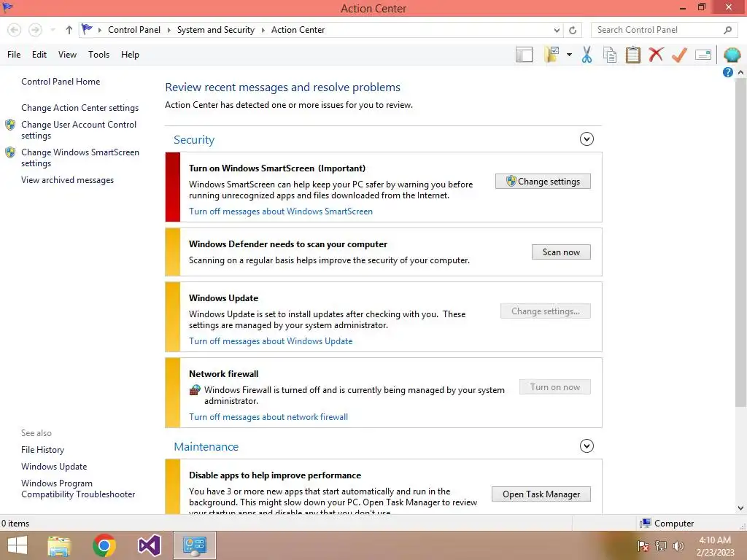Click the Control Panel taskbar icon
Screen dimensions: 747x560
tap(194, 545)
